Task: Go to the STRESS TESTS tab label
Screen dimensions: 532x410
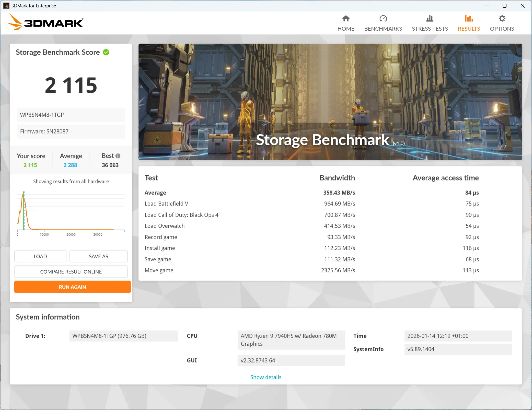Action: (430, 29)
